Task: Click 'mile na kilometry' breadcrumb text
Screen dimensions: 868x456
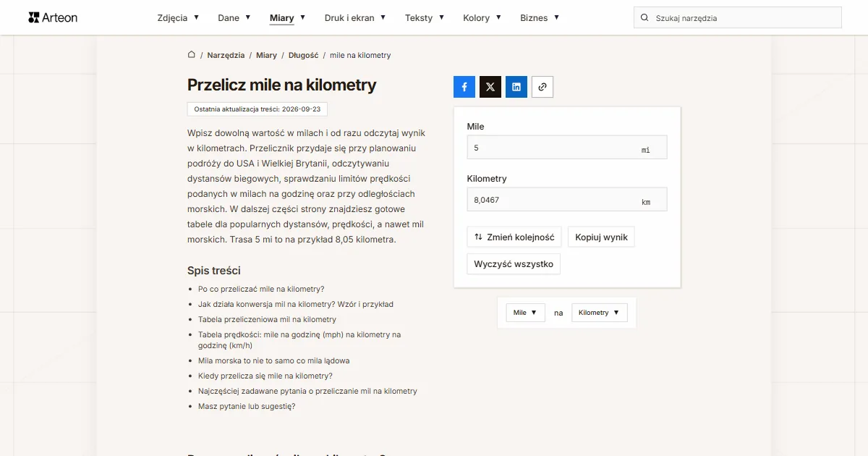Action: pyautogui.click(x=360, y=55)
